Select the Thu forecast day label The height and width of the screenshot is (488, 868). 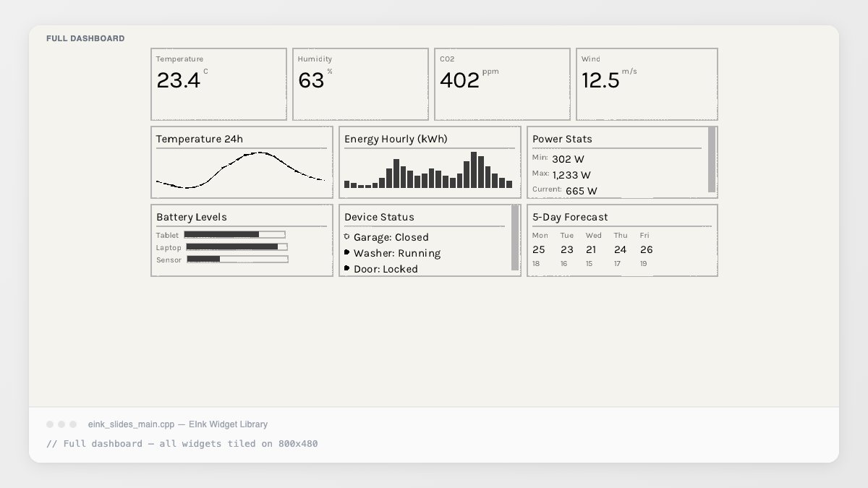(x=621, y=236)
